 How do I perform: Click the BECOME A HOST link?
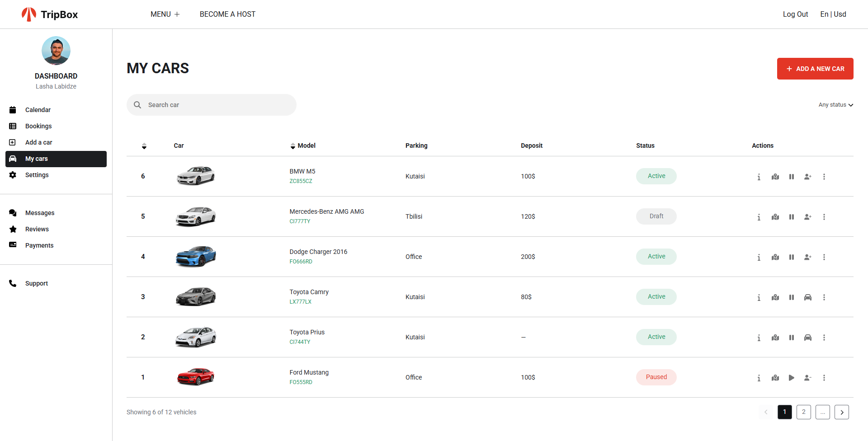coord(227,14)
